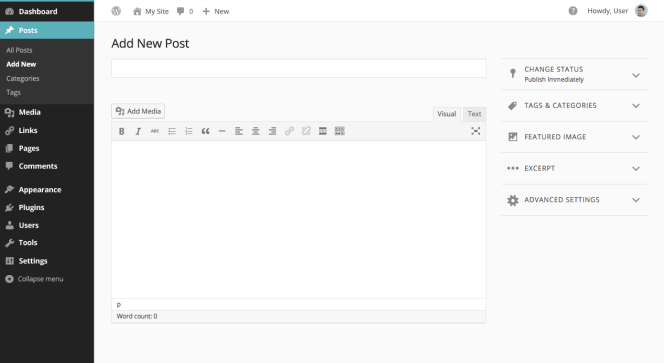Viewport: 664px width, 363px height.
Task: Click the Advanced Settings gear icon
Action: point(513,200)
